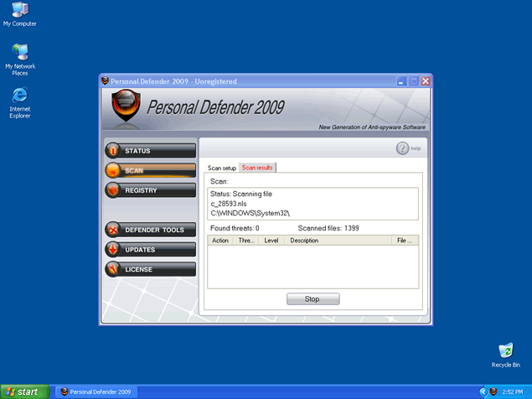Select the Scan results tab
Viewport: 532px width, 399px height.
257,168
